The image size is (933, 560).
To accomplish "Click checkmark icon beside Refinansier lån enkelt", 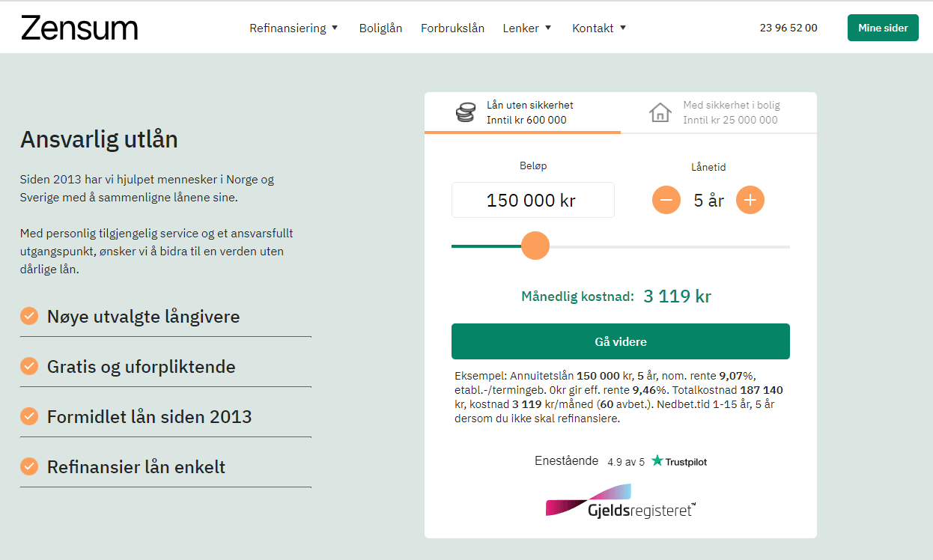I will tap(29, 466).
